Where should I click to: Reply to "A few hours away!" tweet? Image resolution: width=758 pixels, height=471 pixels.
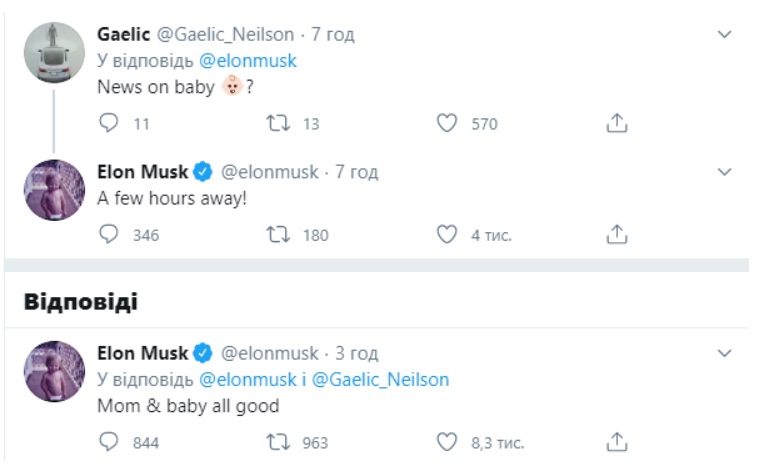110,235
